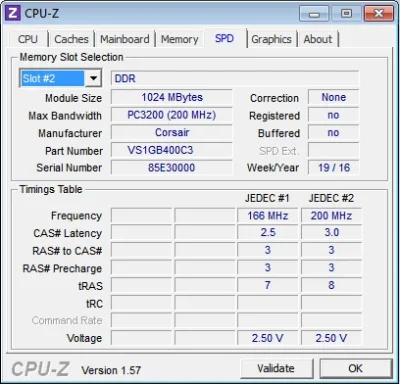Screen dimensions: 400x384
Task: Select the 1024 MBytes module size value
Action: [x=172, y=97]
